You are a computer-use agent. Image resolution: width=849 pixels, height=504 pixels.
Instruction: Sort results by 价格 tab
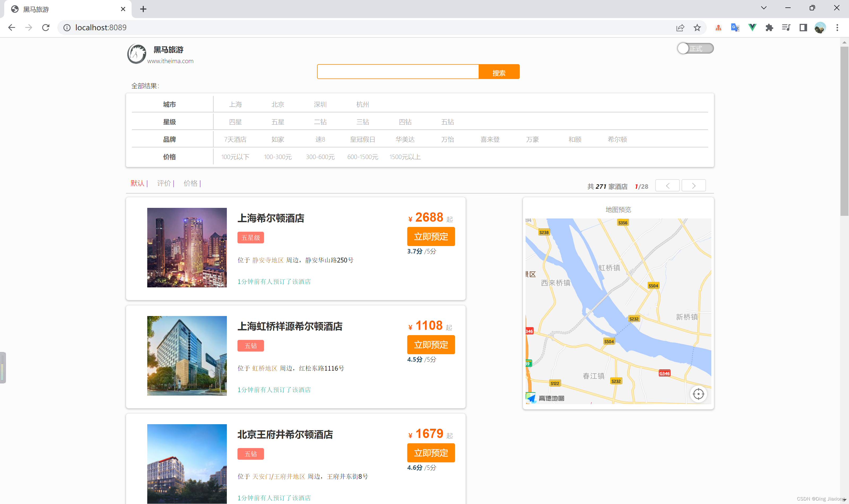point(191,183)
